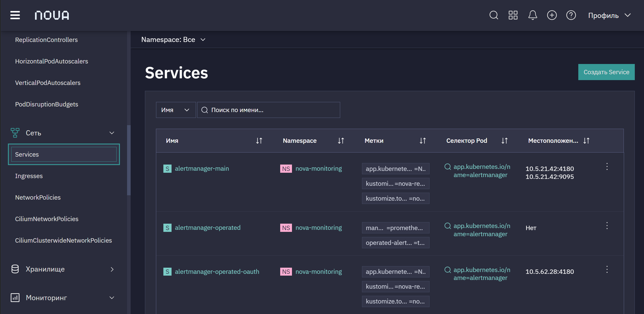Sort table by Имя column arrows

259,141
